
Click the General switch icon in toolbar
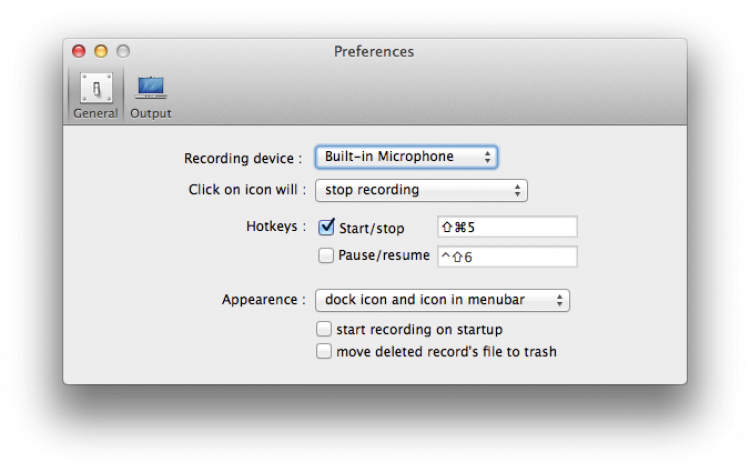pos(95,89)
